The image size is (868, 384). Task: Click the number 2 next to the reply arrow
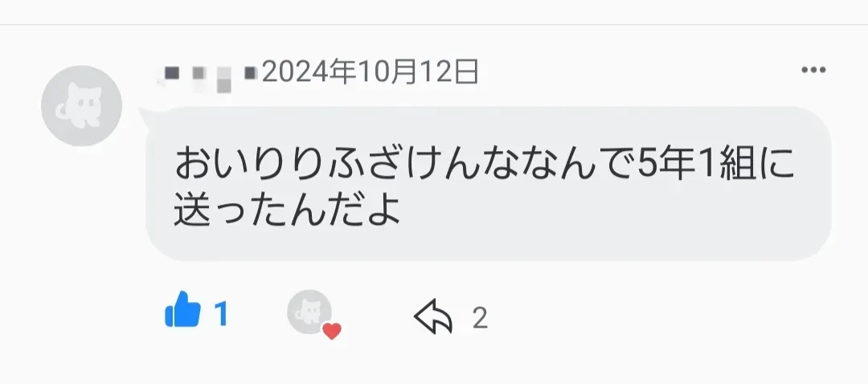tap(479, 317)
